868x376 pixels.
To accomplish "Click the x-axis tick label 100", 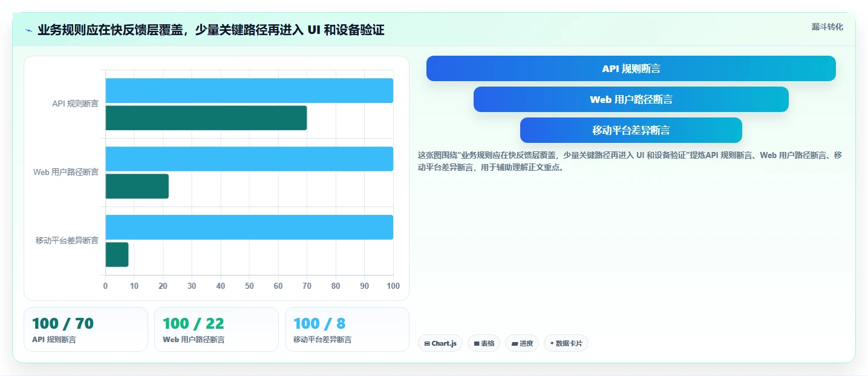I will click(x=393, y=286).
